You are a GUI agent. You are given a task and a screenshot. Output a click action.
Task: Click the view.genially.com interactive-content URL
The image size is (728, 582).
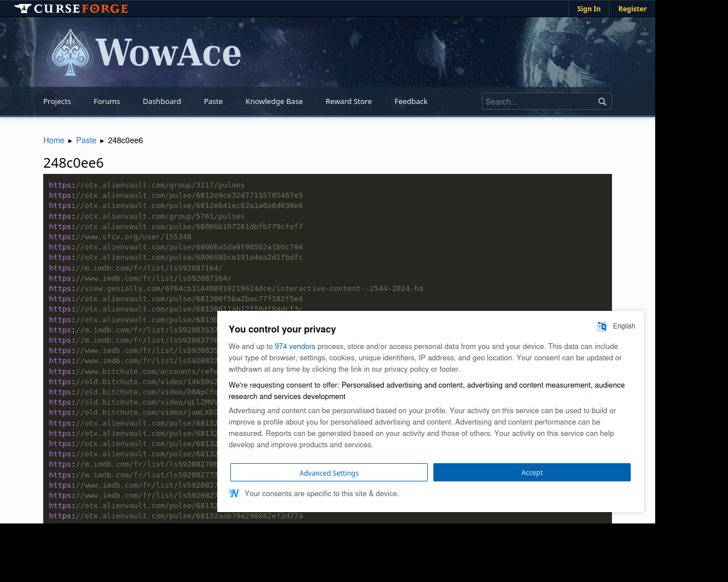pos(236,289)
